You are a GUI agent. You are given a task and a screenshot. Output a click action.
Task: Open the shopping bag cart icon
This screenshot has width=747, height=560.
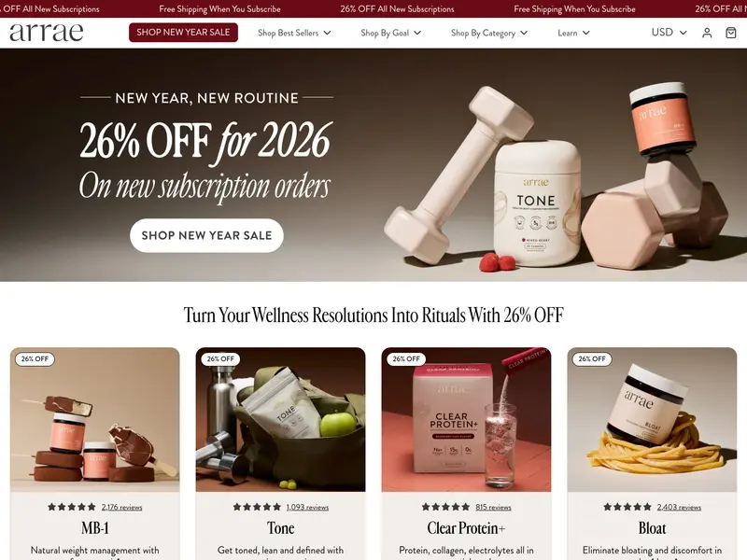(x=731, y=33)
